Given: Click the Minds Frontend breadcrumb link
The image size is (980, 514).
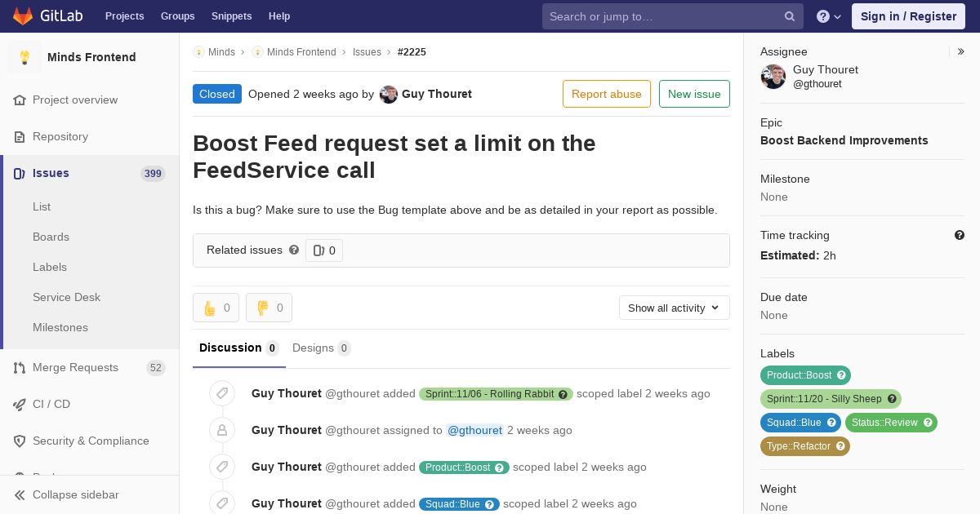Looking at the screenshot, I should pyautogui.click(x=301, y=51).
